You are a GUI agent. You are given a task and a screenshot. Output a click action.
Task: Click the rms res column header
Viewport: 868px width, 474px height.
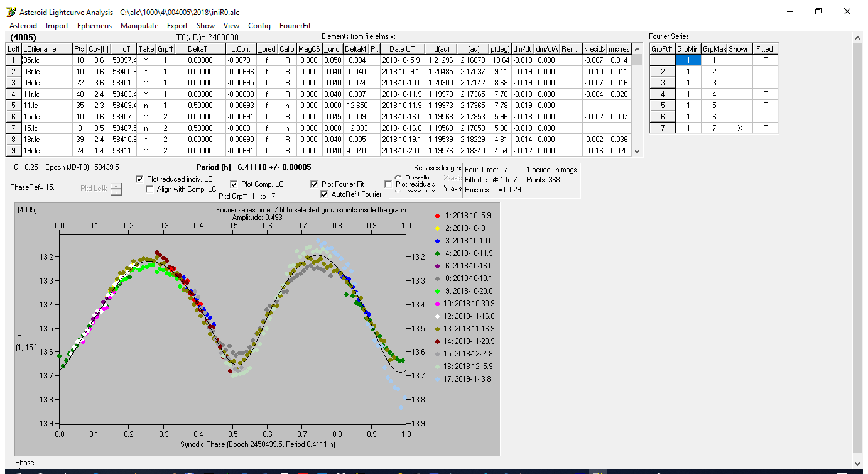click(x=619, y=49)
